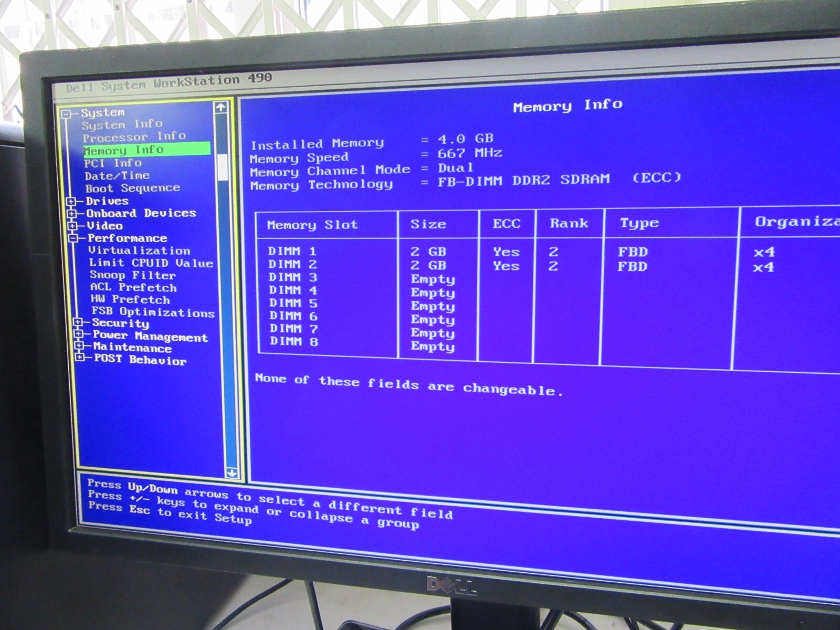Select ACL Prefetch option
Viewport: 840px width, 630px height.
[133, 287]
